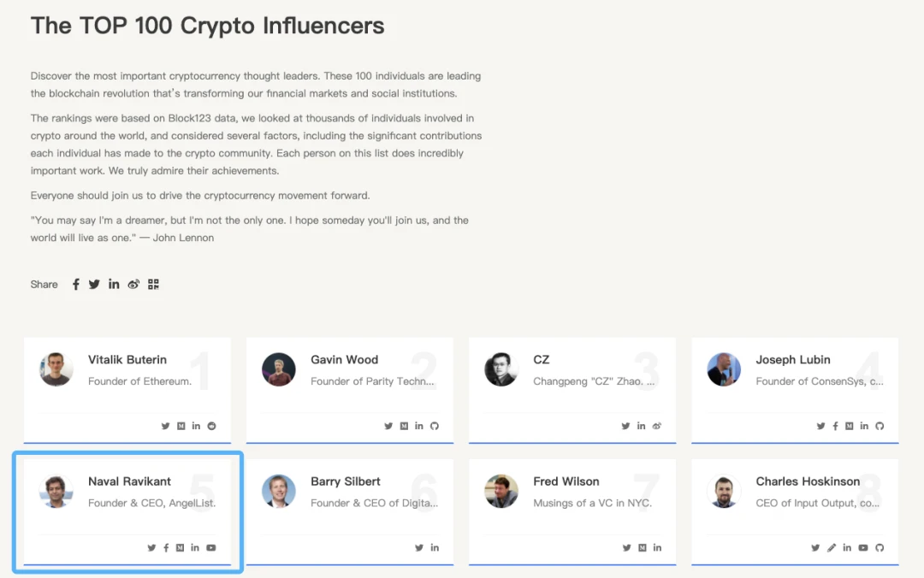Click Gavin Wood's profile photo

coord(279,369)
